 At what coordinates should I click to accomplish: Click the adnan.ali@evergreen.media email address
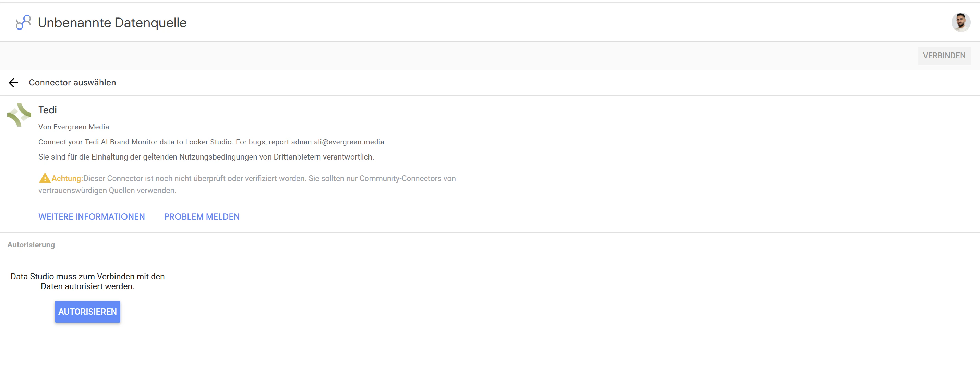[x=337, y=142]
